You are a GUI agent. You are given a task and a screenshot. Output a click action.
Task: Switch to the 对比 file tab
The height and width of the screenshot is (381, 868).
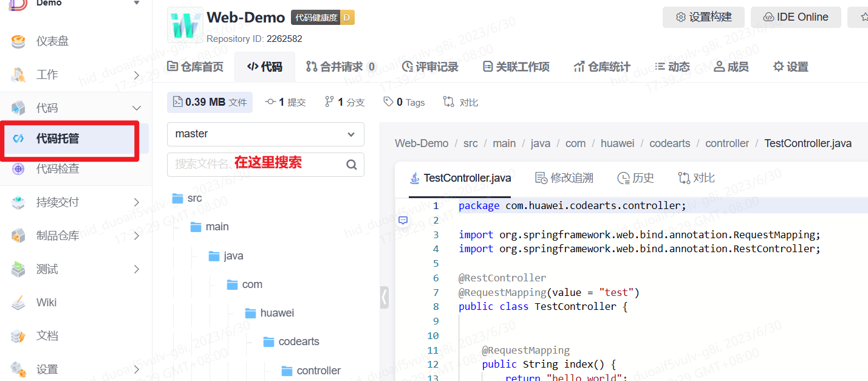696,178
